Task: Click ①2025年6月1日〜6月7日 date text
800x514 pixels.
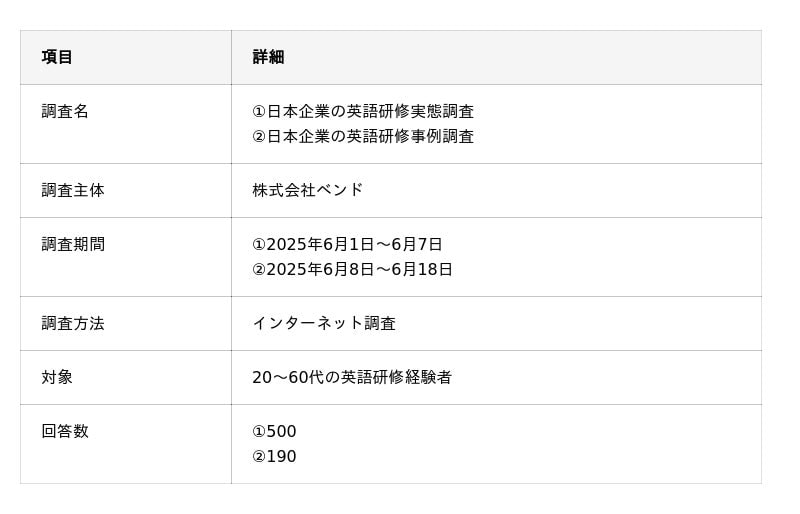Action: click(x=347, y=244)
